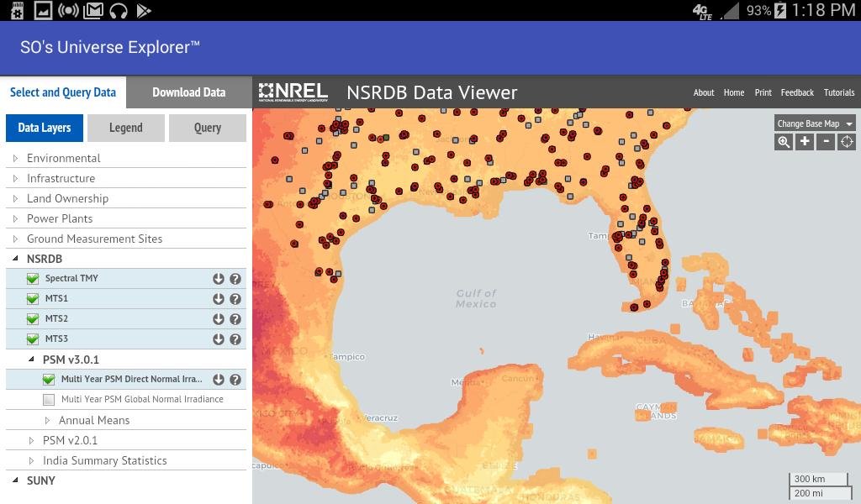The width and height of the screenshot is (861, 504).
Task: Tap the Play Store notification icon
Action: (x=143, y=10)
